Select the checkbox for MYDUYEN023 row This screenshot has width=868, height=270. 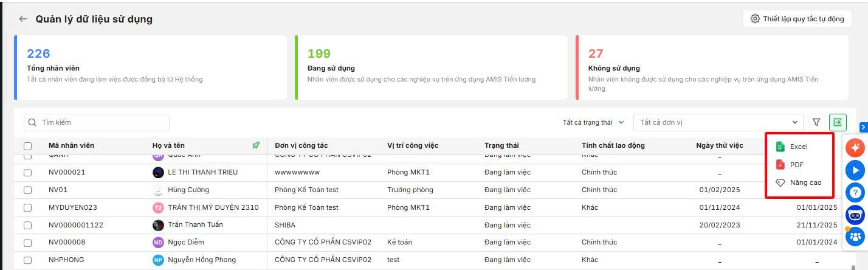[x=28, y=208]
